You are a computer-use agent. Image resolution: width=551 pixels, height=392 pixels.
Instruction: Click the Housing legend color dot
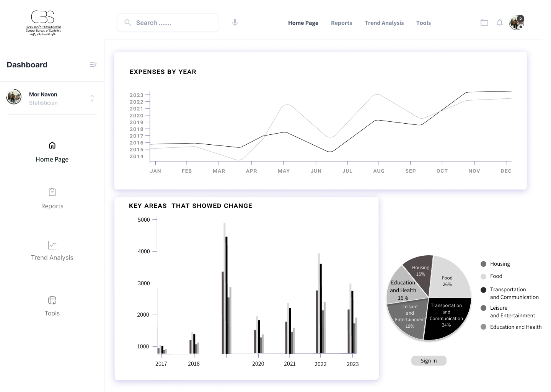pos(483,264)
